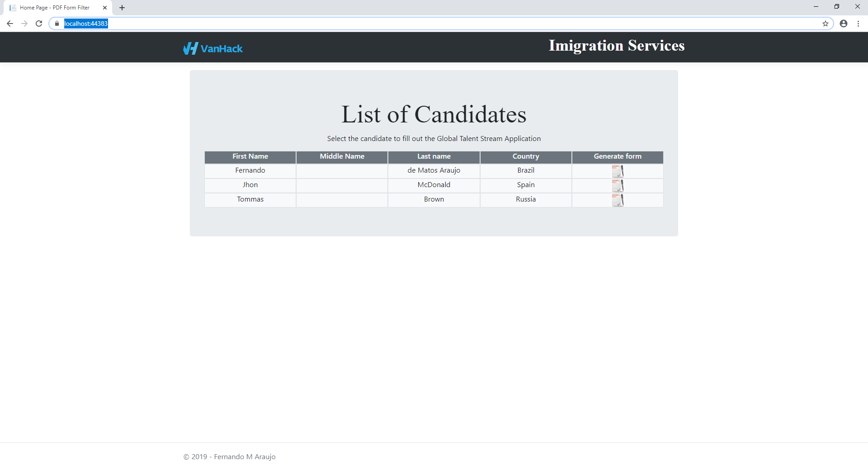
Task: Click the List of Candidates title
Action: (x=434, y=114)
